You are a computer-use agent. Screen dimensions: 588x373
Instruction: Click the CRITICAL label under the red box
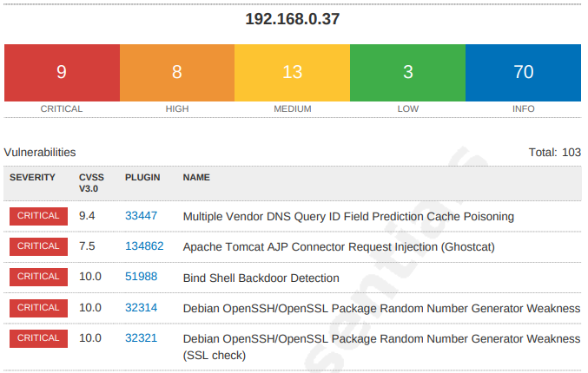tap(62, 109)
